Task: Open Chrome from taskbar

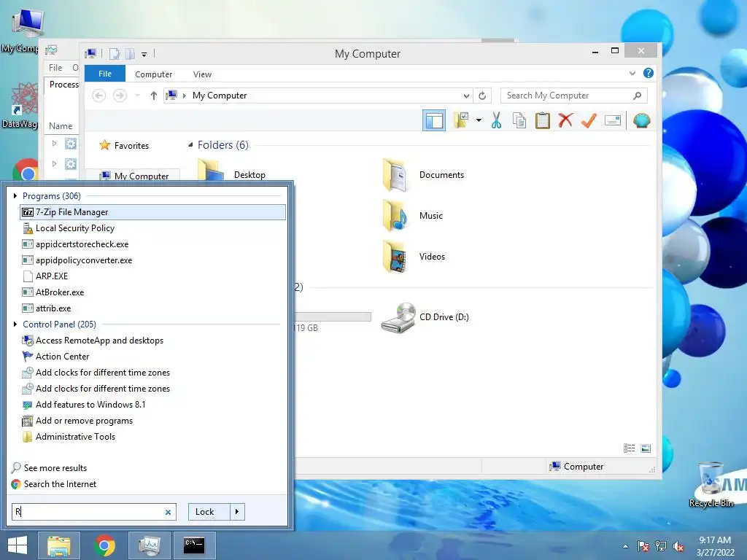Action: tap(105, 545)
